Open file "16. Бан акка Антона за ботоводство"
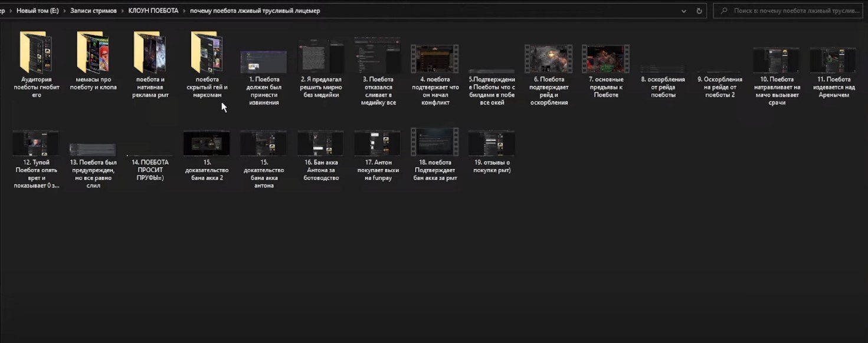The width and height of the screenshot is (868, 343). (x=320, y=144)
